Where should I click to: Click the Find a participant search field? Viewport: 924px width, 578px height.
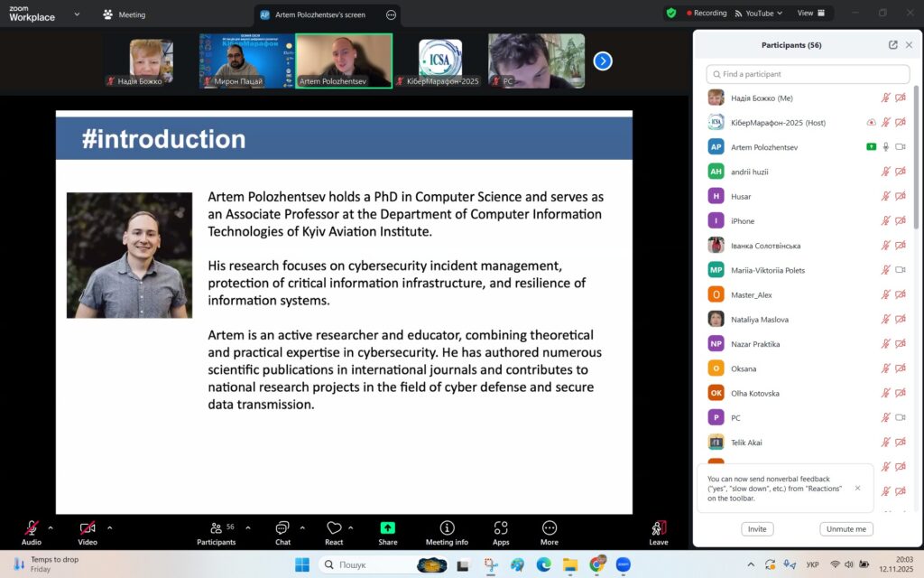[808, 74]
